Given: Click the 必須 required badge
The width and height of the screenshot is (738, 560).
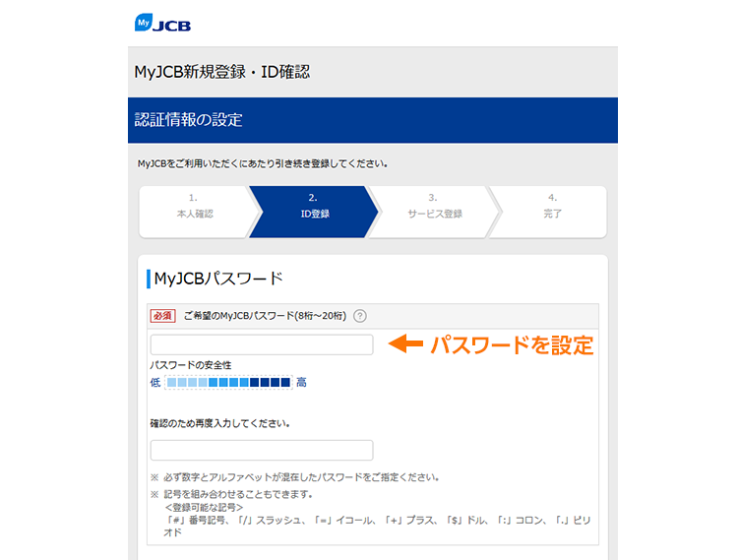Looking at the screenshot, I should (162, 316).
